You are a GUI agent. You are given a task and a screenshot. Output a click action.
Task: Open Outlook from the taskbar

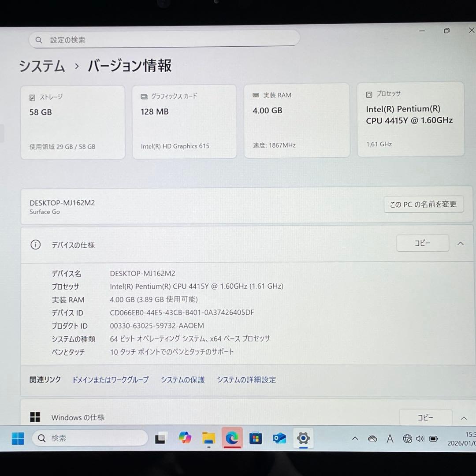click(279, 438)
